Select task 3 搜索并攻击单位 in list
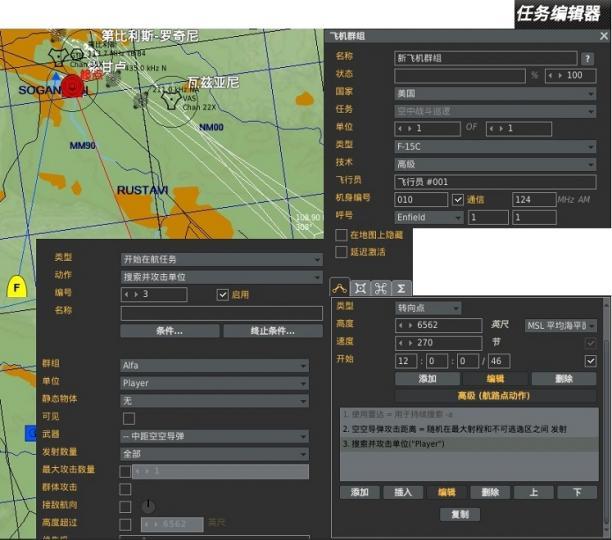612x540 pixels. 468,444
